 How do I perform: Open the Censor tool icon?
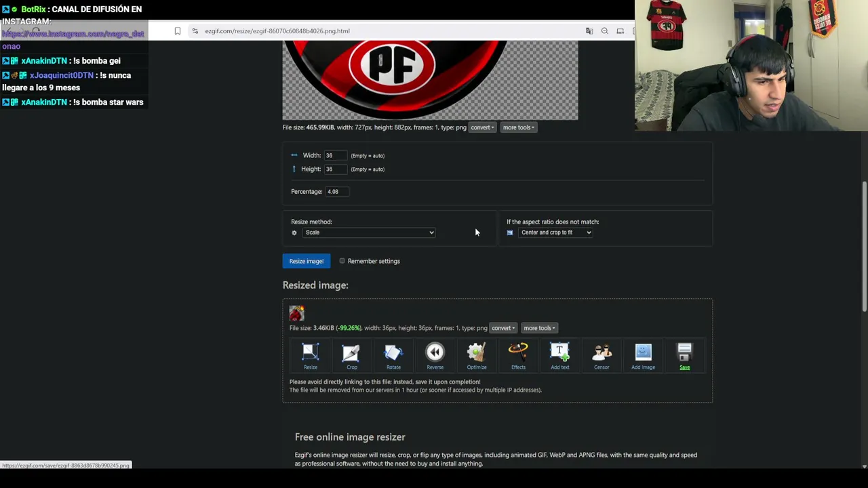click(x=601, y=352)
